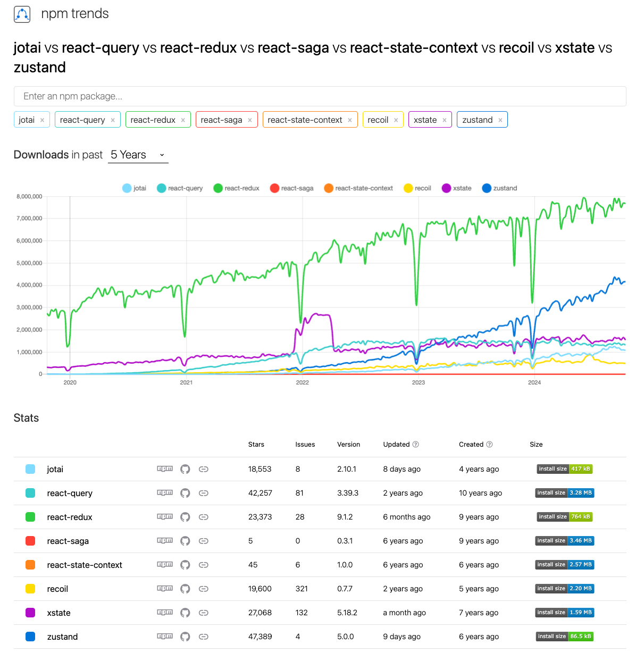Open the 5 Years time range dropdown
The width and height of the screenshot is (644, 661).
(138, 155)
